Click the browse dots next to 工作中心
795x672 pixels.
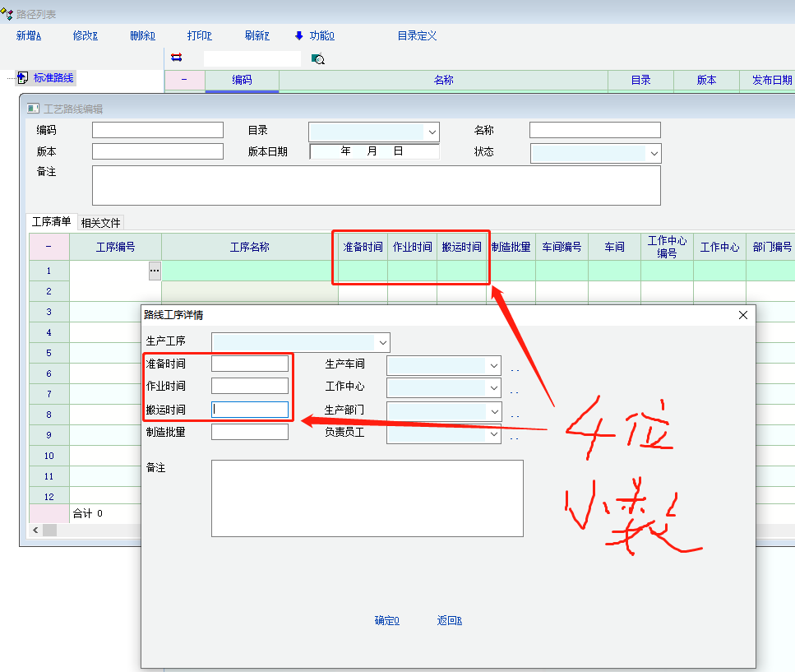click(515, 392)
